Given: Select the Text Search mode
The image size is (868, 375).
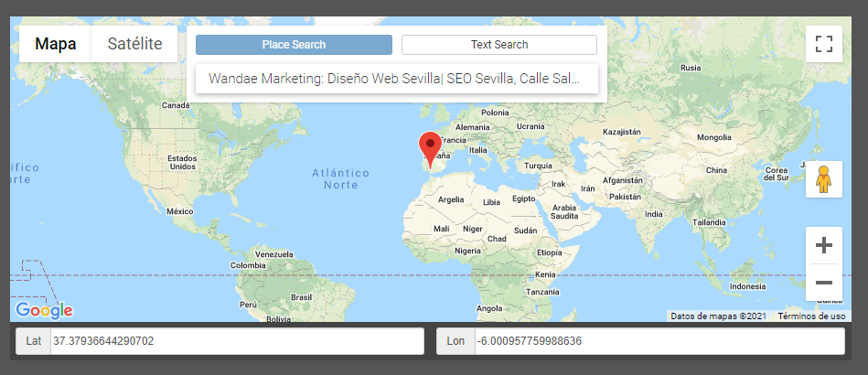Looking at the screenshot, I should pos(499,45).
